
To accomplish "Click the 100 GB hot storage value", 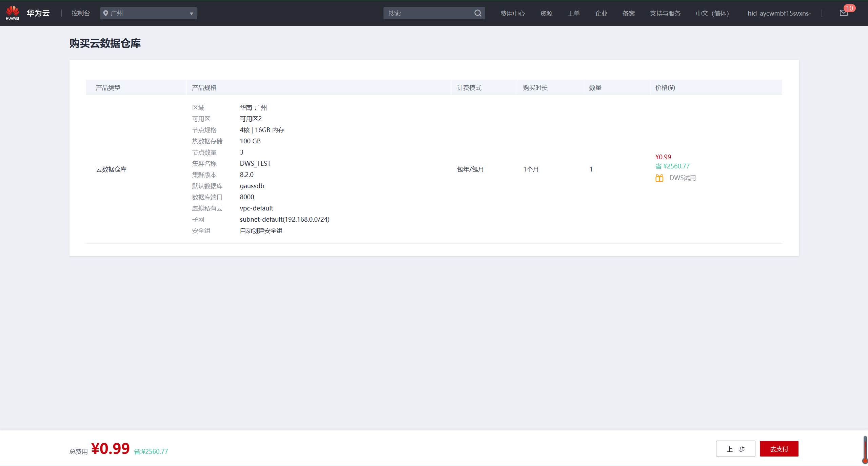I will (250, 141).
